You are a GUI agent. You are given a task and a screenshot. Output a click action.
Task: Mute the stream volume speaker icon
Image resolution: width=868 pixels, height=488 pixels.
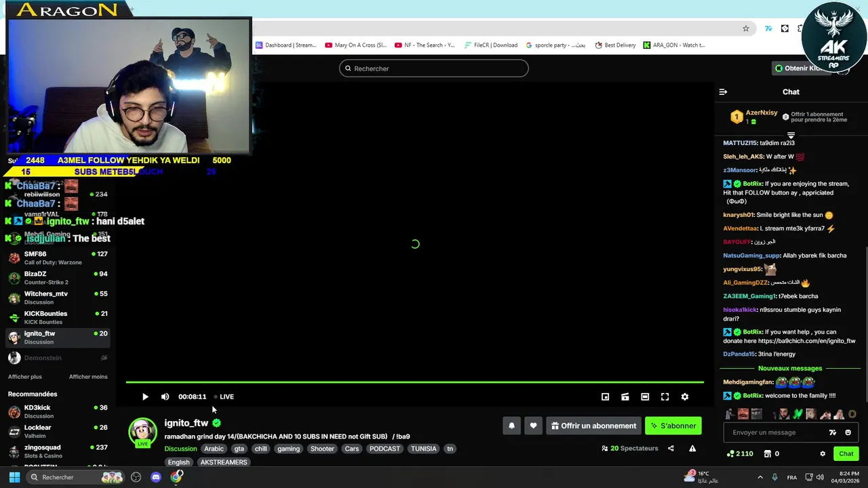point(165,396)
